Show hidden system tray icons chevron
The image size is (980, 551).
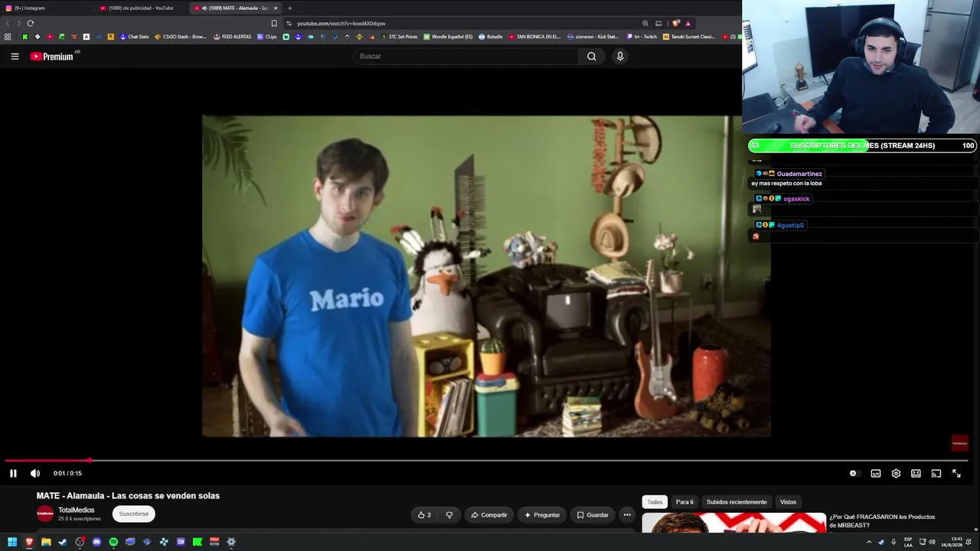click(868, 542)
